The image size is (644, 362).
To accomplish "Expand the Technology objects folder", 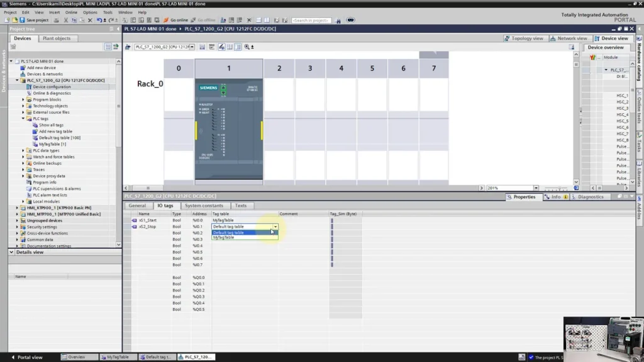I will click(23, 106).
